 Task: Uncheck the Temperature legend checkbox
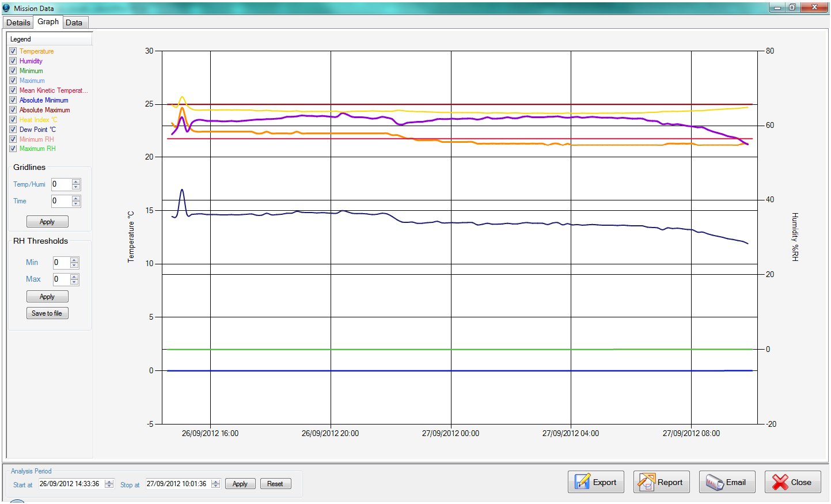(x=13, y=51)
